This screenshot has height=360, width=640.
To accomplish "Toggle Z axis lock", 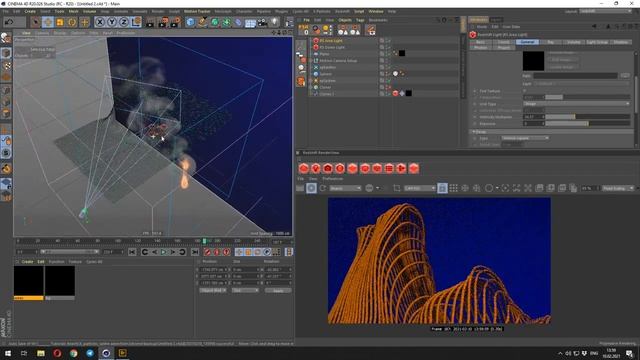I will click(x=124, y=22).
